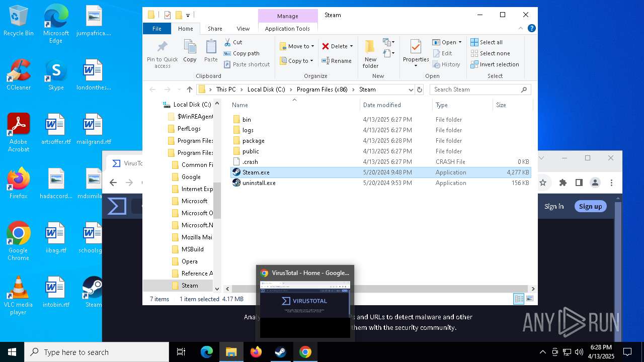This screenshot has width=644, height=362.
Task: Select the public folder
Action: point(380,151)
